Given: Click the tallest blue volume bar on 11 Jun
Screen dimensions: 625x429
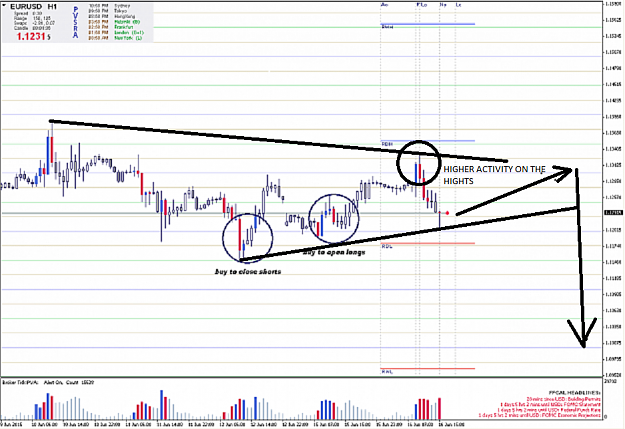Looking at the screenshot, I should [x=161, y=404].
